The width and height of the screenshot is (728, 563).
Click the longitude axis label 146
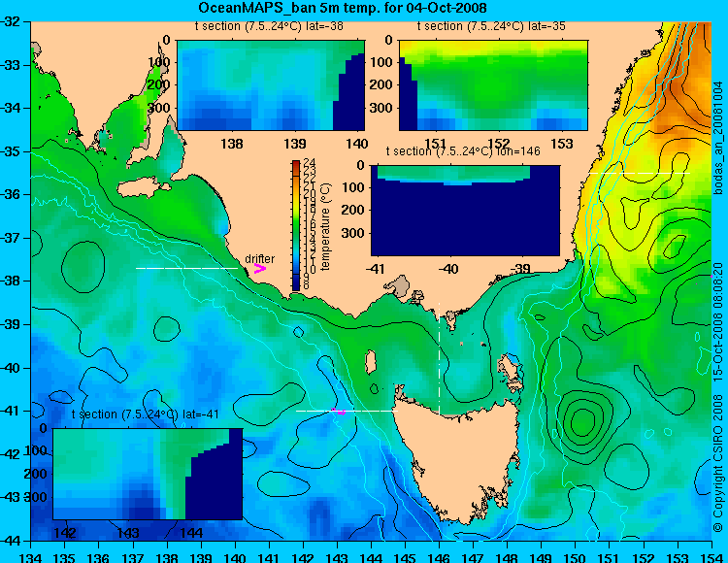tap(439, 557)
